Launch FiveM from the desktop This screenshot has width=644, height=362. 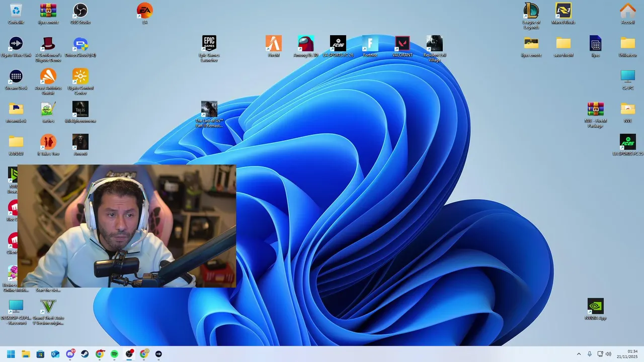click(x=274, y=43)
